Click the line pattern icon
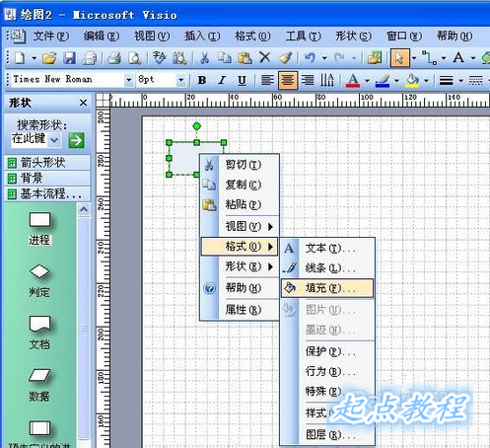 (x=475, y=80)
